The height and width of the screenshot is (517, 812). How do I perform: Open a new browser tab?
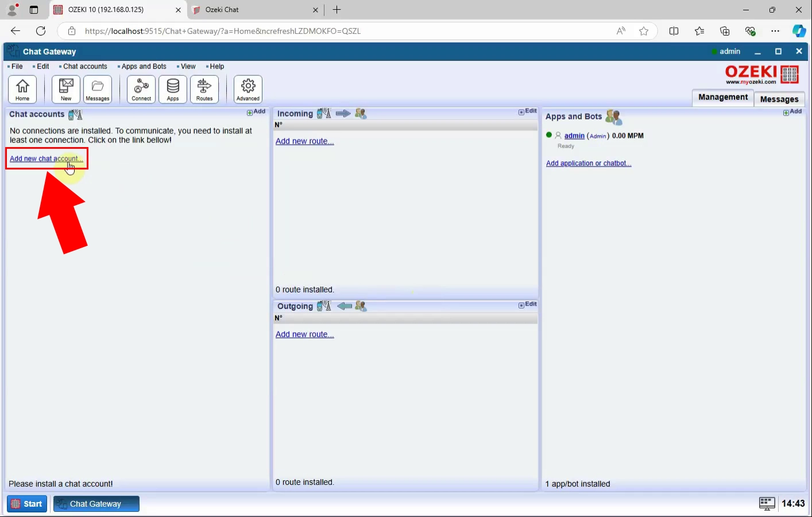(337, 10)
